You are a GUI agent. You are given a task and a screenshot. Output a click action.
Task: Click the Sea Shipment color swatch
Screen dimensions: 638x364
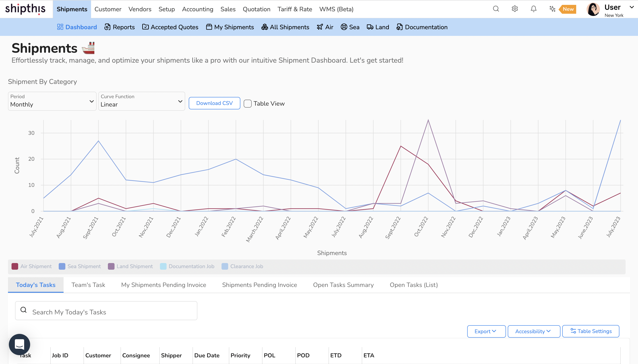tap(62, 266)
